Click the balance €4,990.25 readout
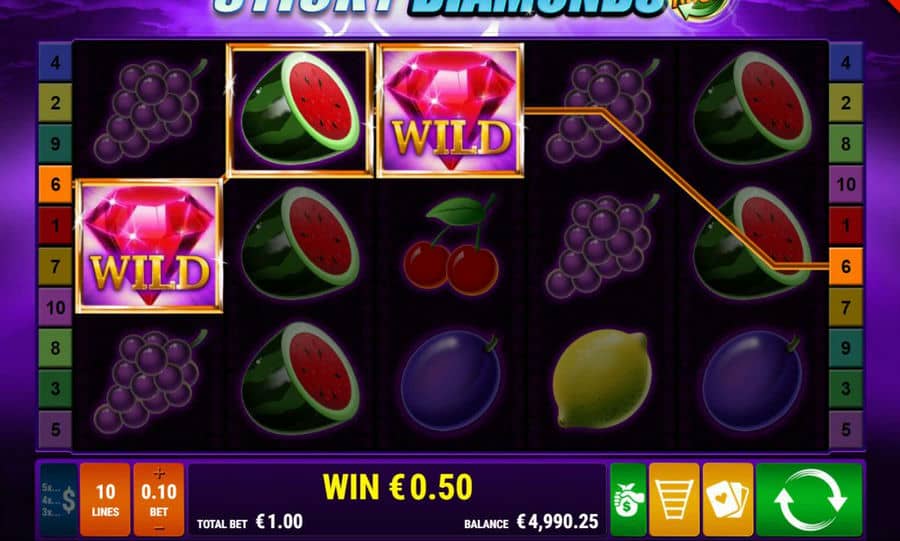This screenshot has height=541, width=900. point(531,522)
